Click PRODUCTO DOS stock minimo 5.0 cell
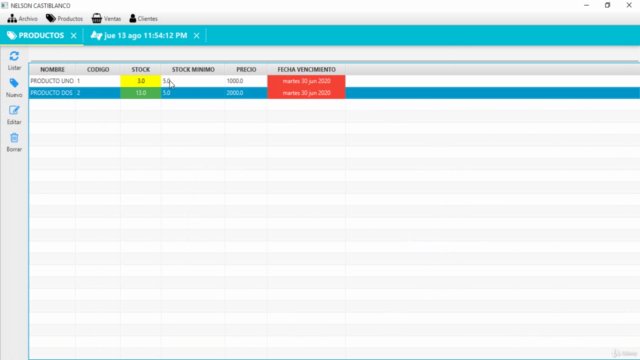 click(x=193, y=93)
